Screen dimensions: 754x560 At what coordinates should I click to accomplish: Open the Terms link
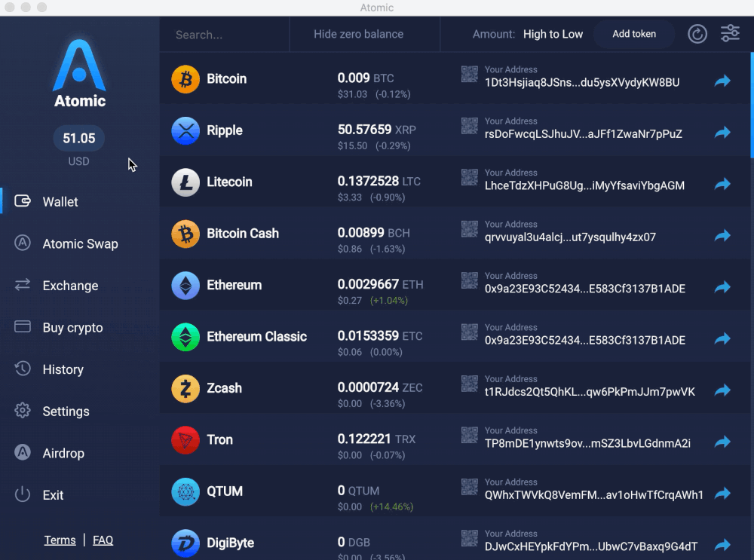click(x=60, y=540)
